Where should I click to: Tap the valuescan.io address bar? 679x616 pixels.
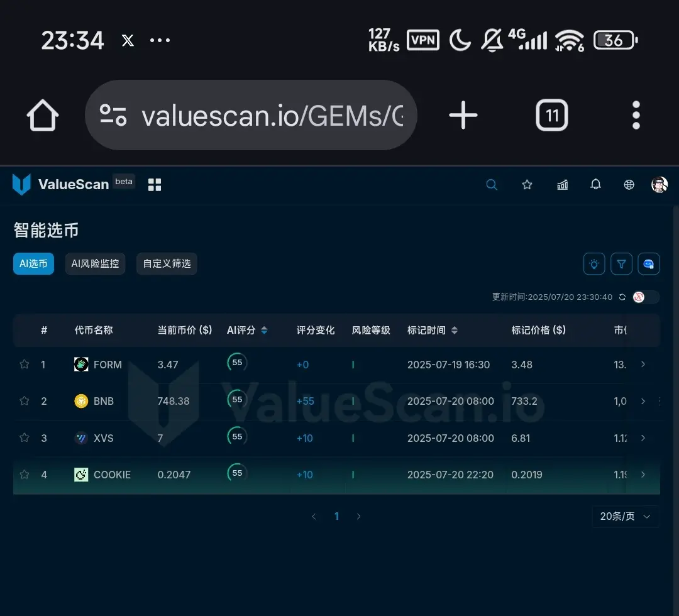pos(251,115)
